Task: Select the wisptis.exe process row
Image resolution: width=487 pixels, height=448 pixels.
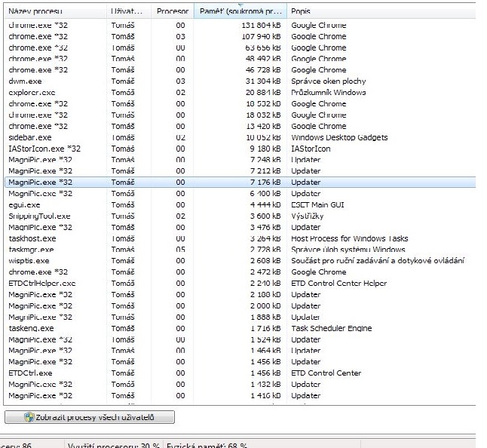Action: (29, 261)
